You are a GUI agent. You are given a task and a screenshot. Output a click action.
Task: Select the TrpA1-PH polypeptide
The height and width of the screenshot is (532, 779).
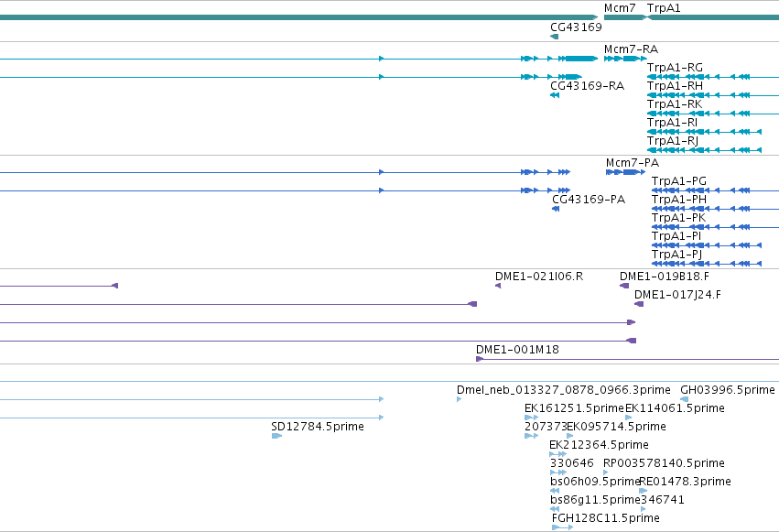(716, 209)
